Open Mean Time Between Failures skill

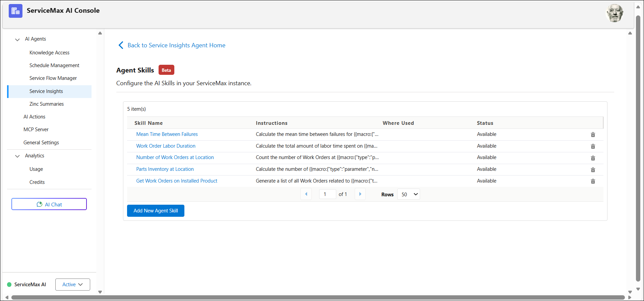coord(167,134)
